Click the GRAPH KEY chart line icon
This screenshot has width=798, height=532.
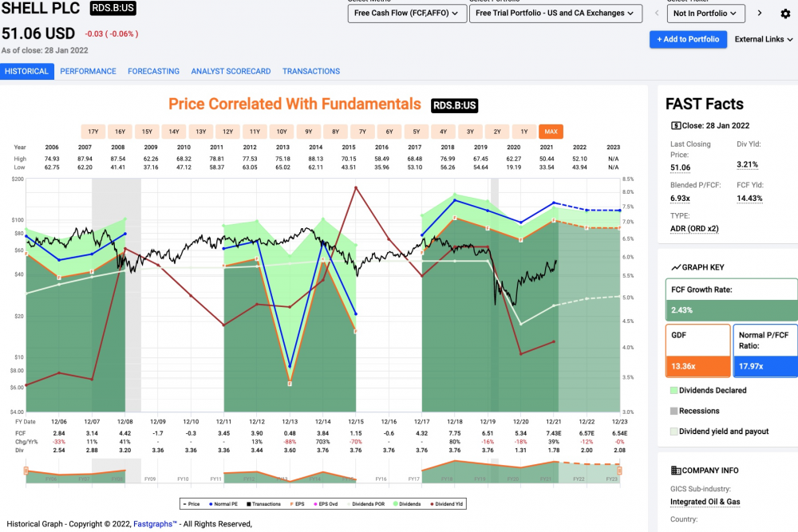tap(676, 267)
